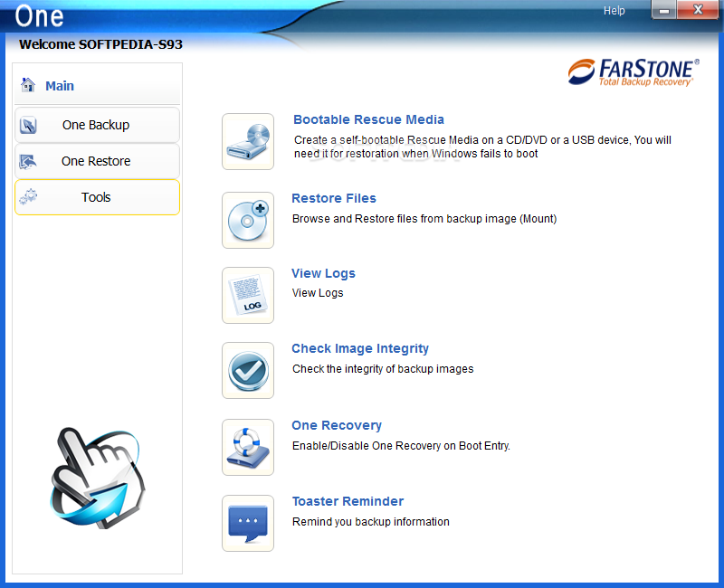Viewport: 724px width, 588px height.
Task: Open the Help menu
Action: (614, 11)
